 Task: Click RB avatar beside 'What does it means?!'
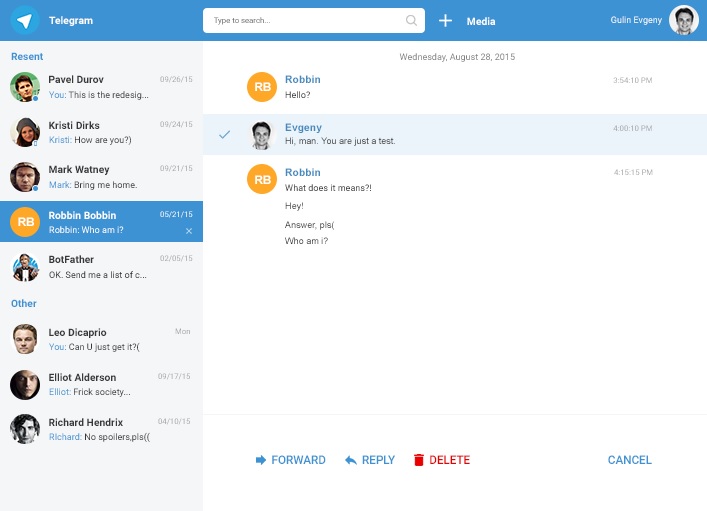click(262, 179)
